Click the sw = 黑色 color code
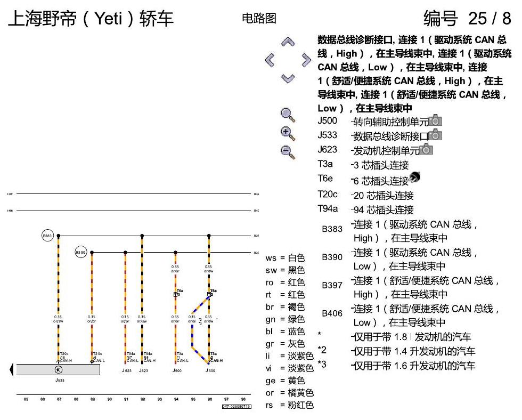Viewport: 522px width, 420px height. pyautogui.click(x=286, y=270)
